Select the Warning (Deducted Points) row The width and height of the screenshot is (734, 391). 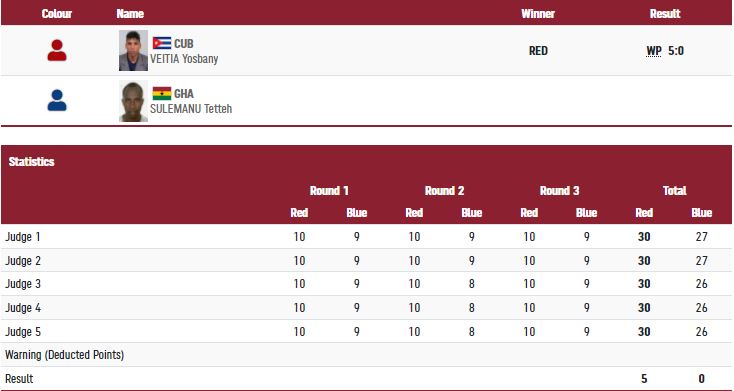pos(367,355)
